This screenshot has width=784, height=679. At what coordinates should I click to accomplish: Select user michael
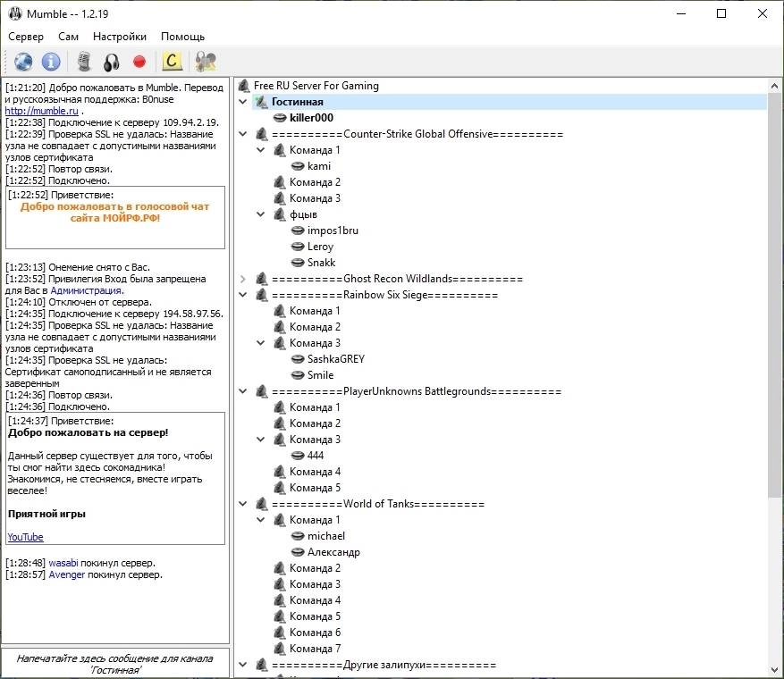click(x=326, y=535)
